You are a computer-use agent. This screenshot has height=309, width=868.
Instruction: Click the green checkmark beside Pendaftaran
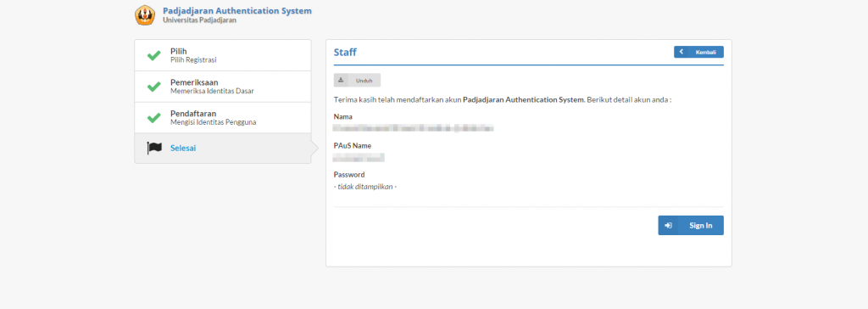[154, 118]
